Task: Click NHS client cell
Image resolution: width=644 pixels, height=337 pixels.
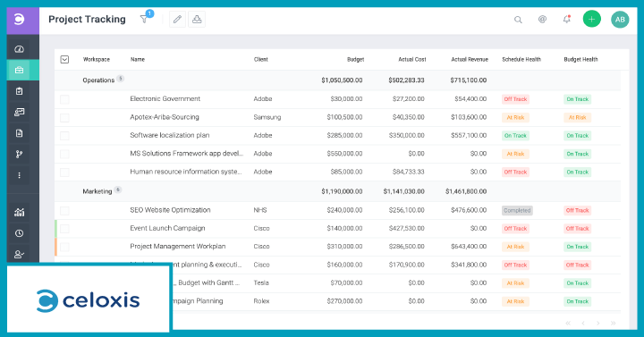Action: [260, 210]
